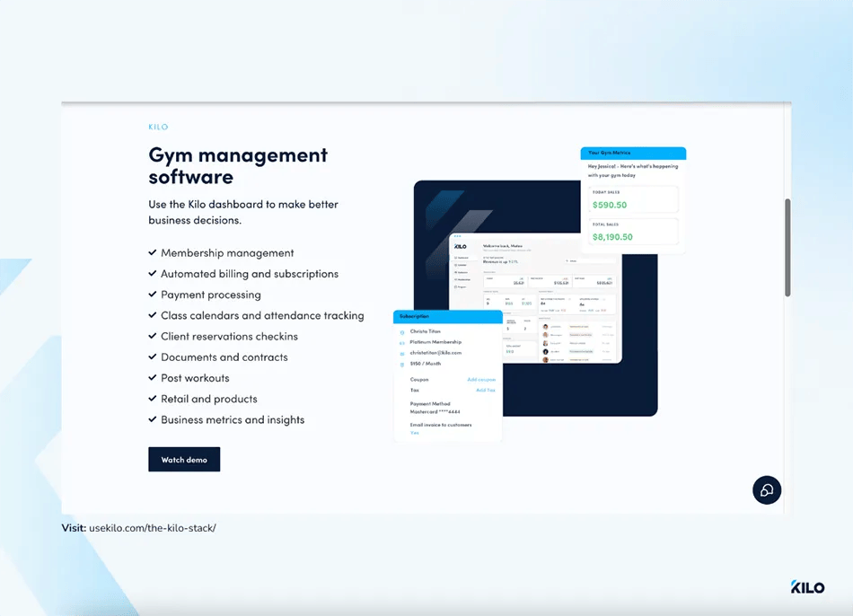Select the Dashboard icon in the Kilo sidebar
This screenshot has height=616, width=853.
(454, 256)
